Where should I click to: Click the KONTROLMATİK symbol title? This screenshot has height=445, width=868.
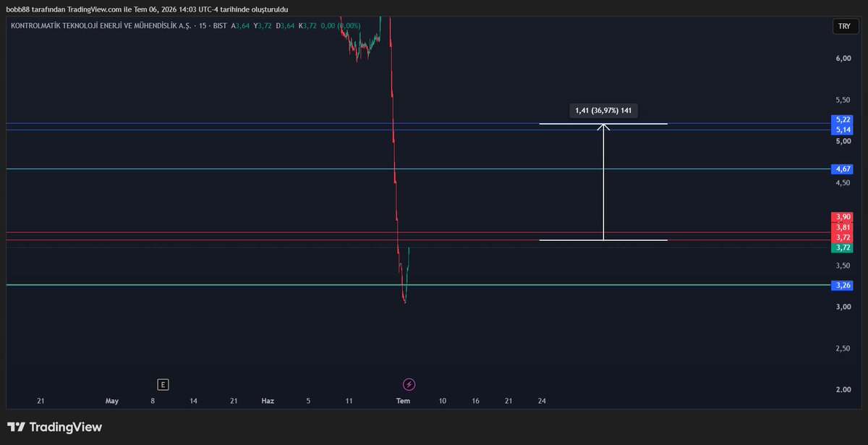pyautogui.click(x=101, y=25)
